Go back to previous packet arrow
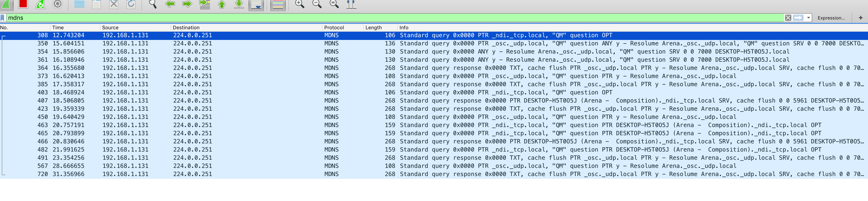The height and width of the screenshot is (201, 868). tap(170, 4)
